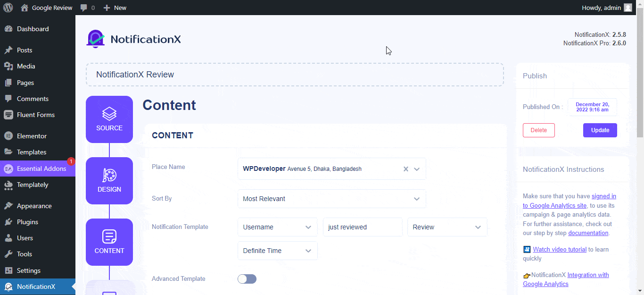This screenshot has width=644, height=295.
Task: Open the Definite Time dropdown
Action: [x=278, y=251]
